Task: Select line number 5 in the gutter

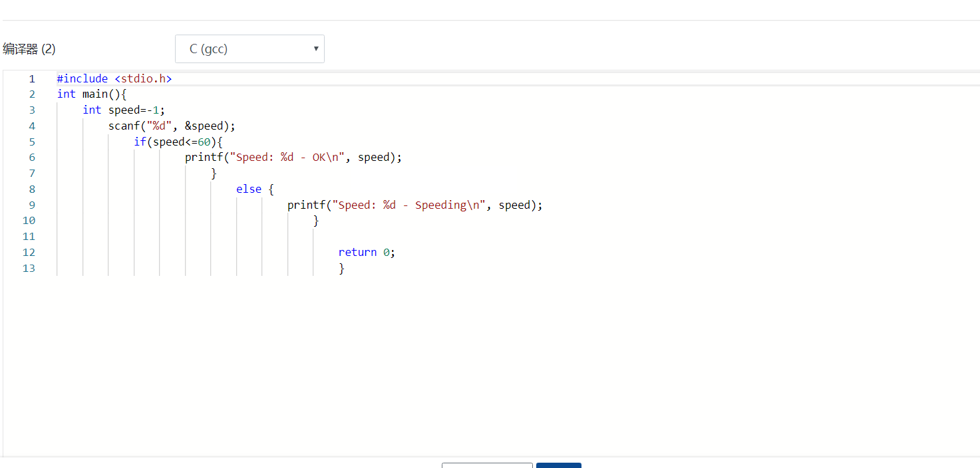Action: pyautogui.click(x=32, y=142)
